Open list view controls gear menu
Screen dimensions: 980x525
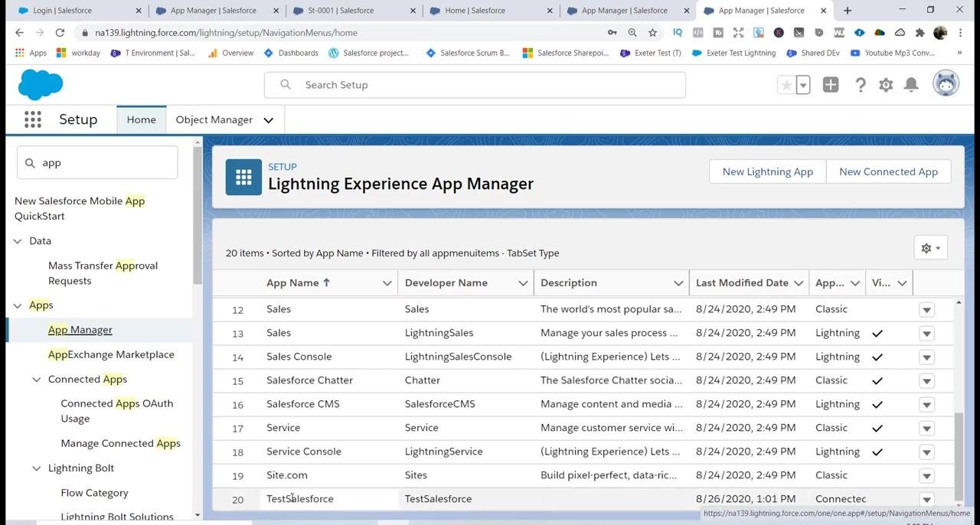(931, 248)
